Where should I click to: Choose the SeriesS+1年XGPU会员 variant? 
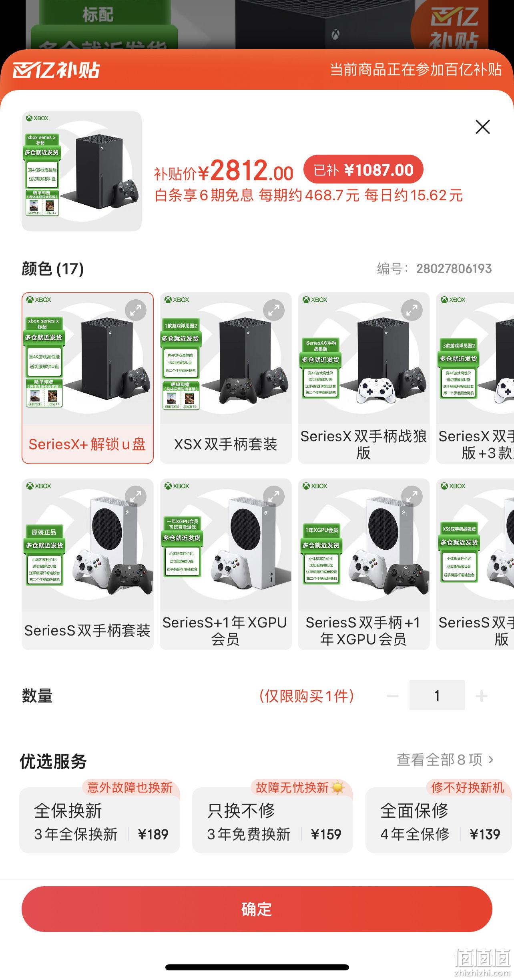coord(226,565)
